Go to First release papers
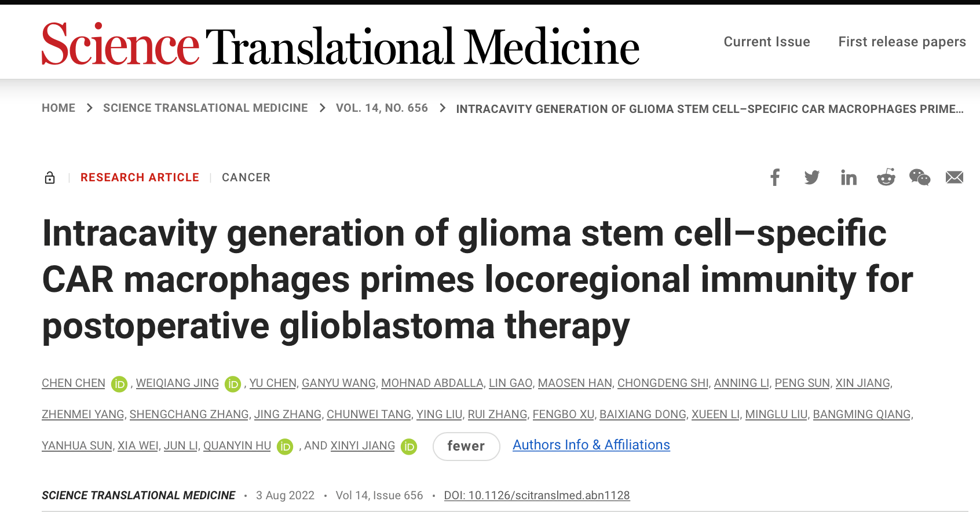 (x=902, y=42)
